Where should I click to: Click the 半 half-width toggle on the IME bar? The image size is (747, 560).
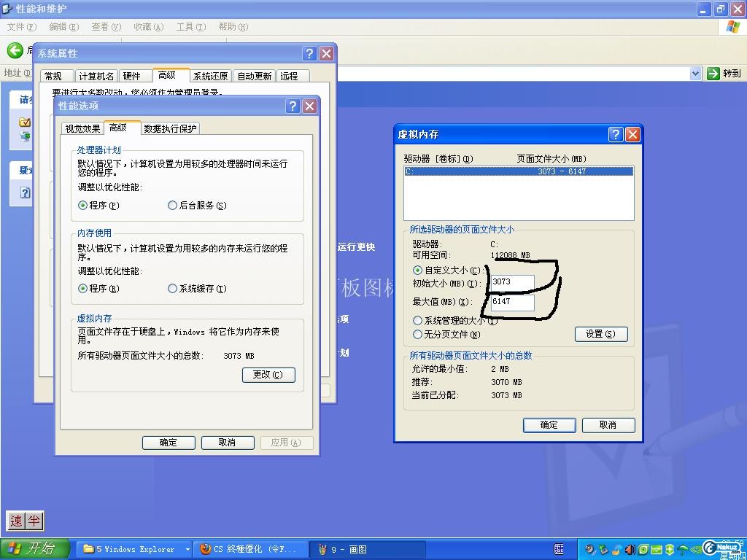(34, 521)
